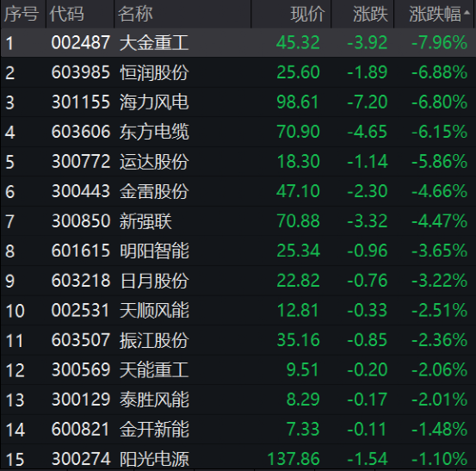The height and width of the screenshot is (471, 476).
Task: Sort by the 现价 column header
Action: click(x=307, y=14)
